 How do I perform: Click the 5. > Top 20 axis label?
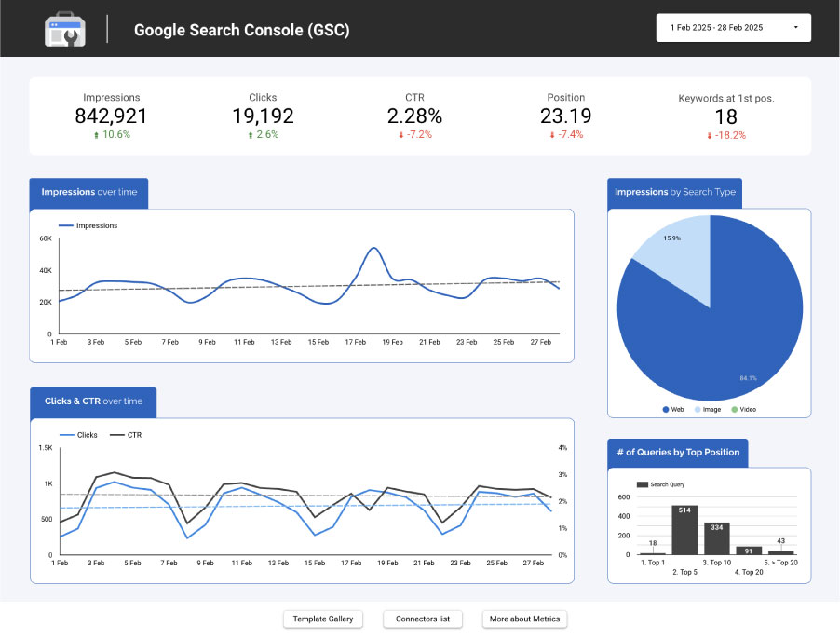(x=780, y=563)
